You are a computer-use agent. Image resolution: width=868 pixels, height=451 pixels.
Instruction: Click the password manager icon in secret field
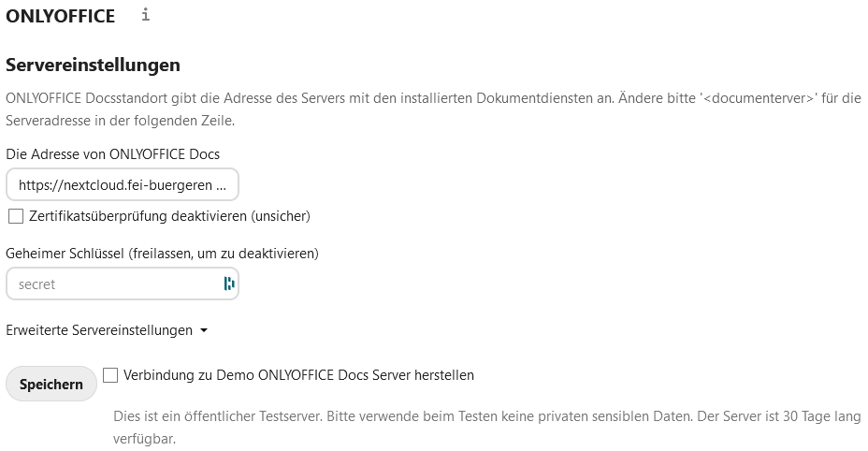click(228, 284)
